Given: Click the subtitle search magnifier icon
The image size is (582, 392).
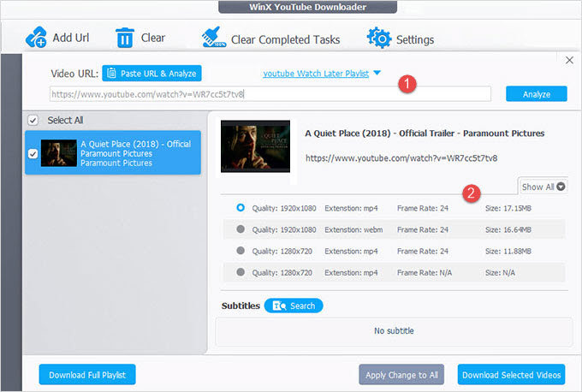Looking at the screenshot, I should [x=279, y=306].
